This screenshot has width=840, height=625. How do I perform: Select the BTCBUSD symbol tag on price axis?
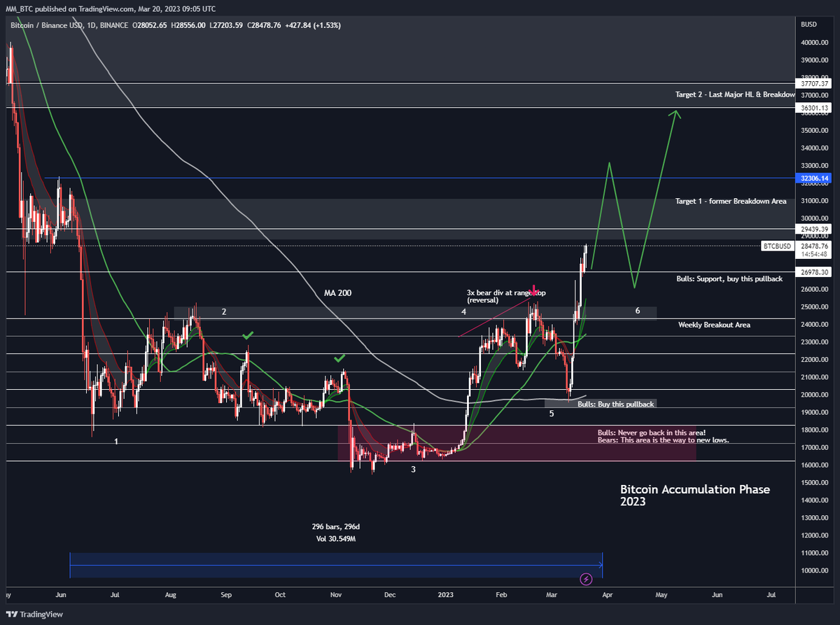777,246
